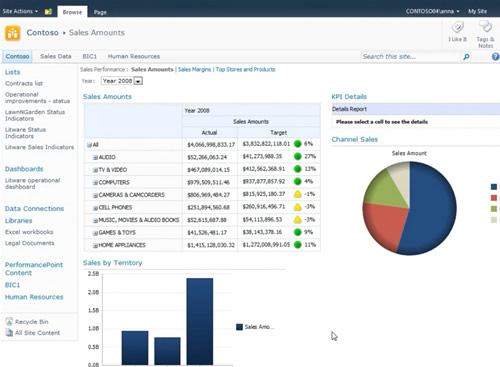The image size is (500, 367).
Task: Click the Details Report header
Action: 416,109
